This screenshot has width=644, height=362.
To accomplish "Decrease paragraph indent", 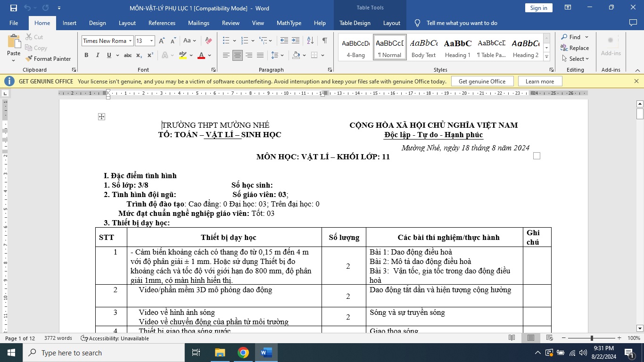I will tap(284, 41).
